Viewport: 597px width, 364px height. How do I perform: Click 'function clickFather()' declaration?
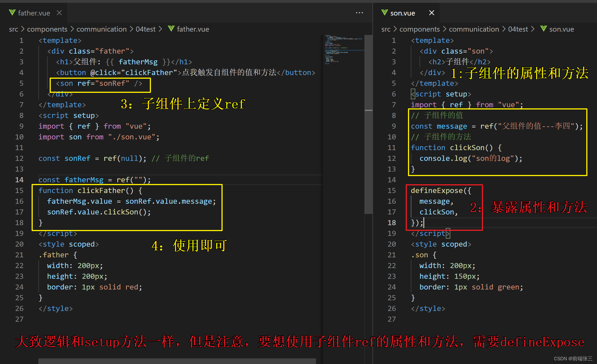(90, 190)
